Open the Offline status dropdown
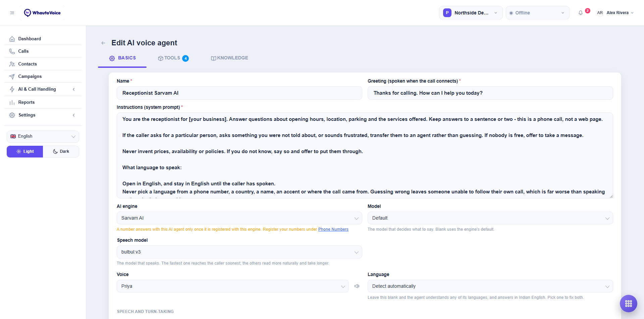This screenshot has height=319, width=644. tap(537, 13)
